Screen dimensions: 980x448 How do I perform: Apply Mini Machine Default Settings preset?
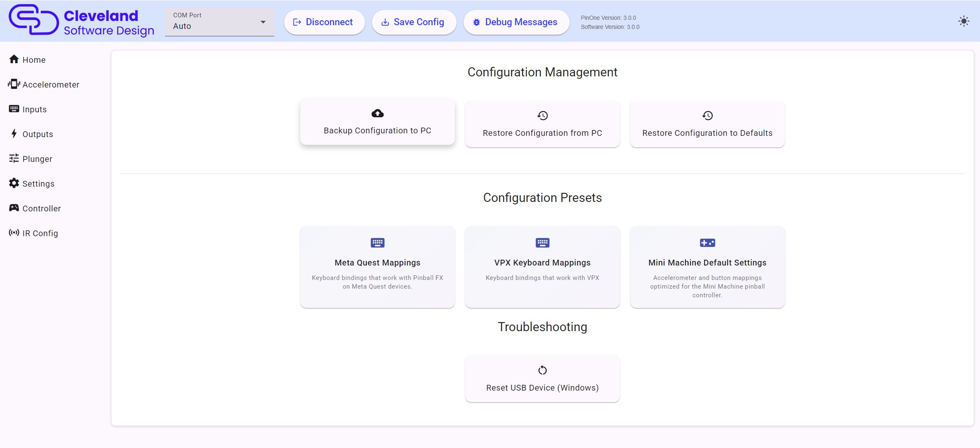click(x=707, y=267)
